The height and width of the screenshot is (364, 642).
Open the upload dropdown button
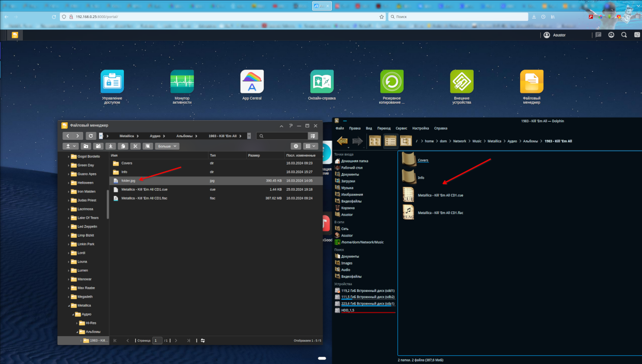coord(70,146)
